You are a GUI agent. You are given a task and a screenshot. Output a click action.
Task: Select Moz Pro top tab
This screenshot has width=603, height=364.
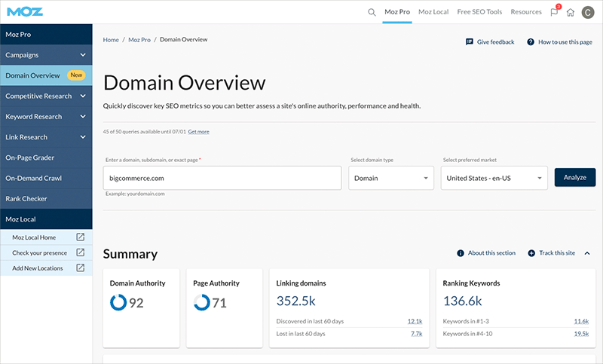397,12
